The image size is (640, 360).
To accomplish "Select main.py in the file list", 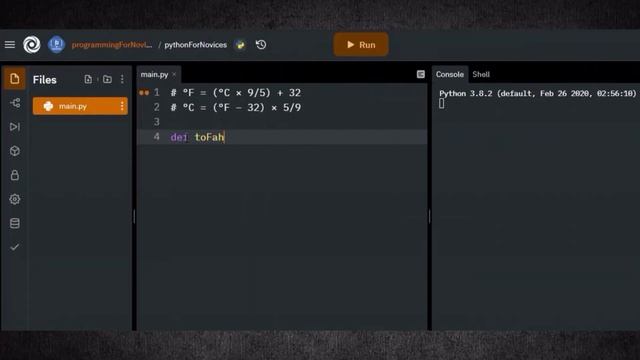I will 80,106.
